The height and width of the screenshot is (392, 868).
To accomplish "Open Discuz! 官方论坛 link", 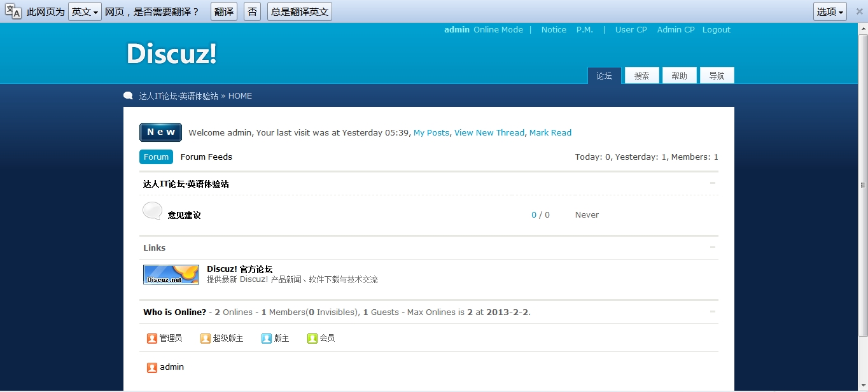I will click(x=240, y=269).
